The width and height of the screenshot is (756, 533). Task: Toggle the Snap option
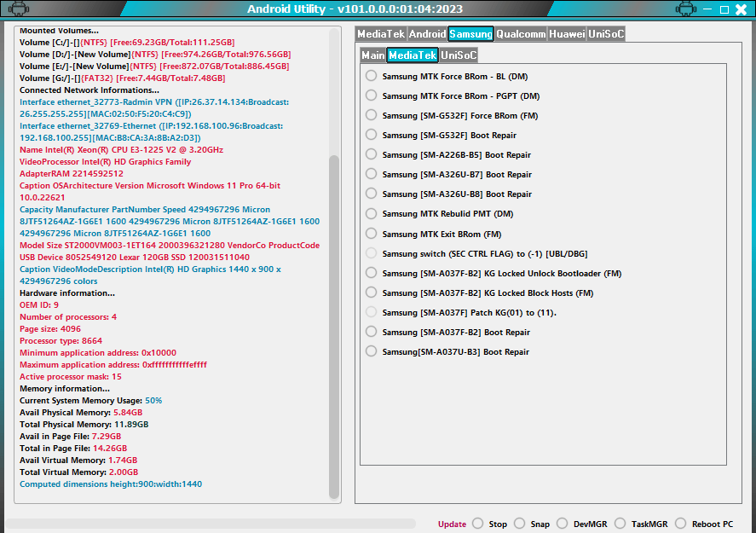(522, 524)
